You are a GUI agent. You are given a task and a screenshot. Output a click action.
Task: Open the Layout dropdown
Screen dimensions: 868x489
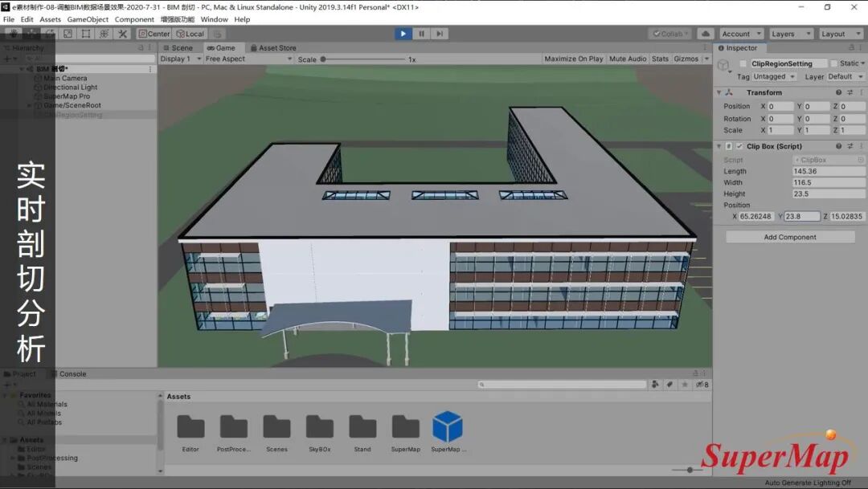[x=841, y=34]
